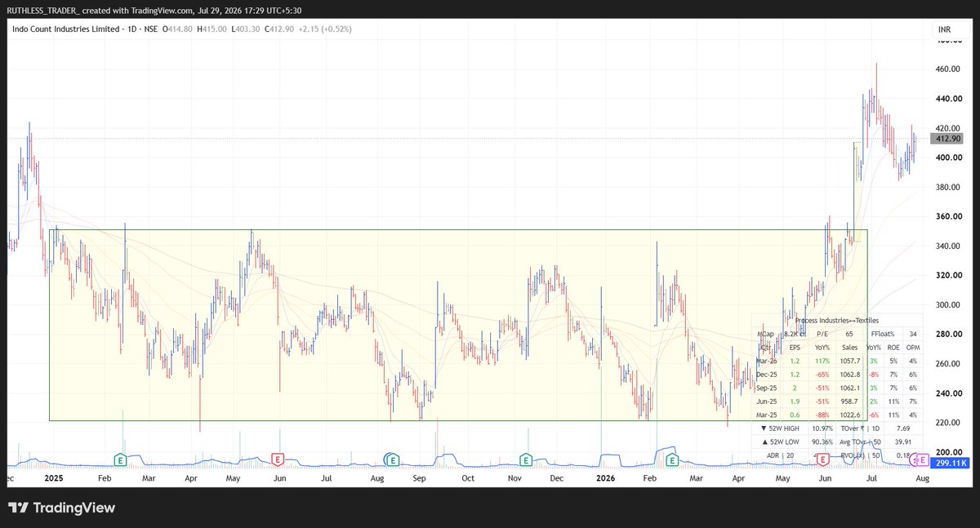The height and width of the screenshot is (528, 980).
Task: Click the 240.00 price axis label
Action: coord(947,393)
